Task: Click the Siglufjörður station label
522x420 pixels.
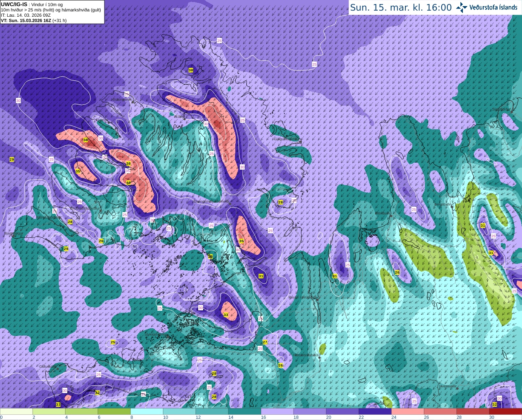Action: pyautogui.click(x=501, y=109)
